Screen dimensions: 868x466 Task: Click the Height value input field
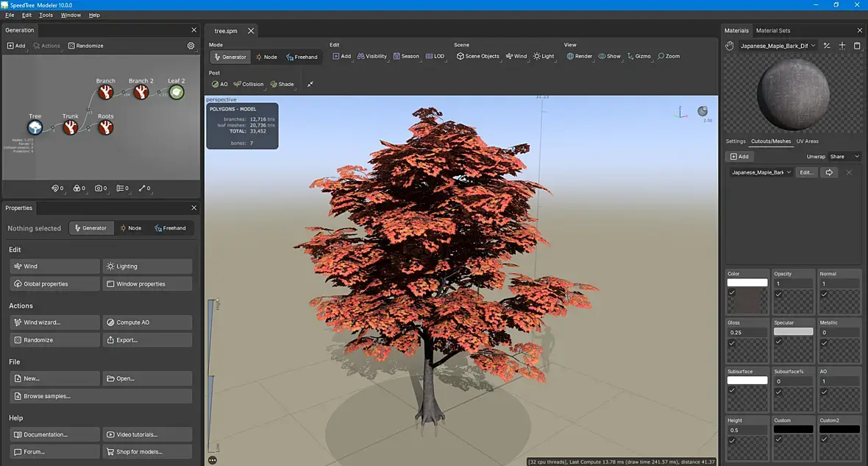[747, 430]
